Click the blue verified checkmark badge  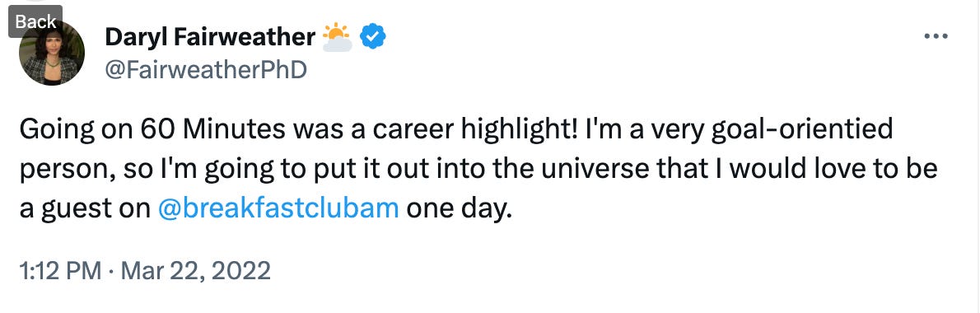374,38
